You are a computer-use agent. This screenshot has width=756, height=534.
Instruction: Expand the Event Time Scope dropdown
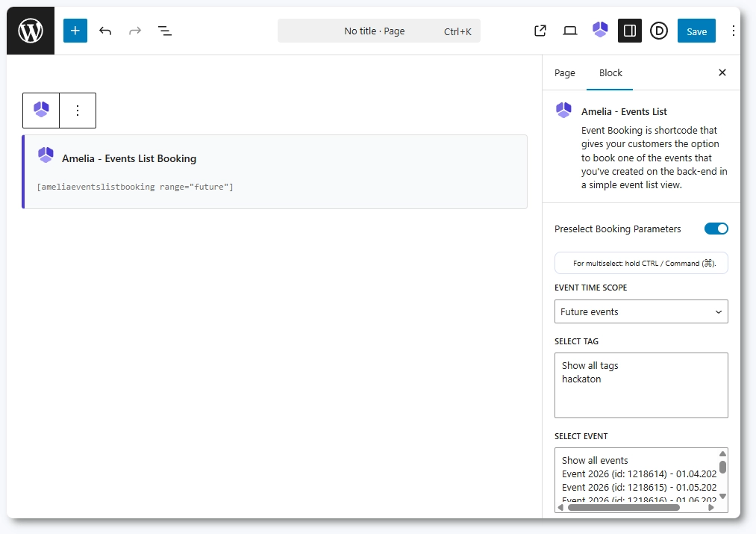(x=641, y=311)
